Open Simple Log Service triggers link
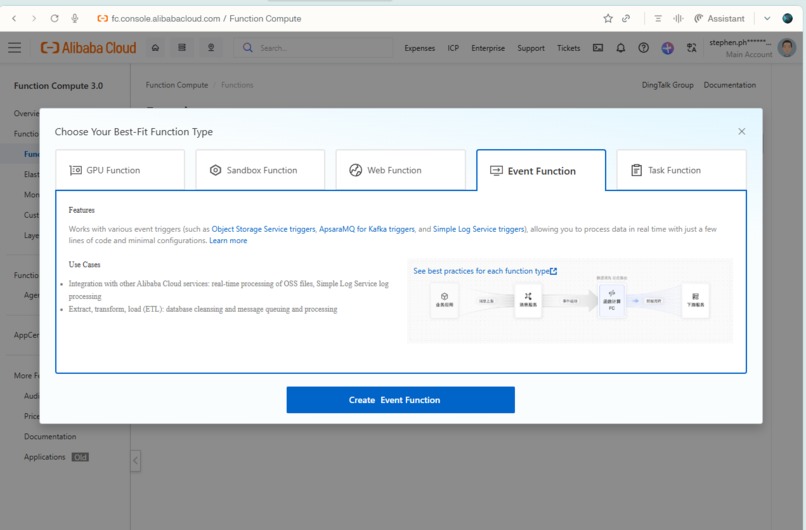 (479, 229)
